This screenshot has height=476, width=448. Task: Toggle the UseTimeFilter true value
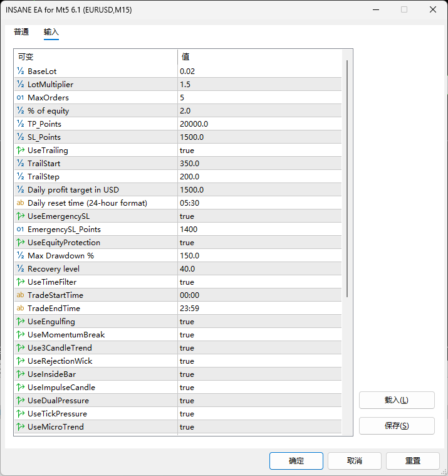(x=187, y=282)
